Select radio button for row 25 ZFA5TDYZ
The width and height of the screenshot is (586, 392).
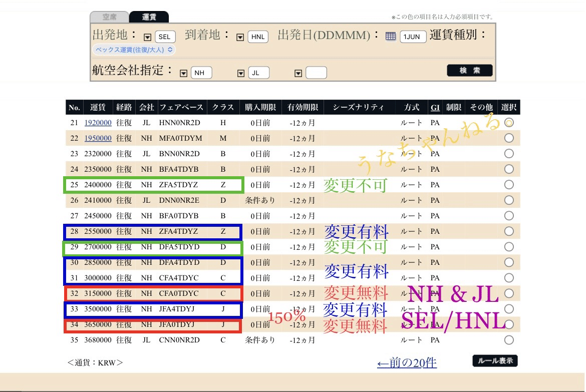509,185
